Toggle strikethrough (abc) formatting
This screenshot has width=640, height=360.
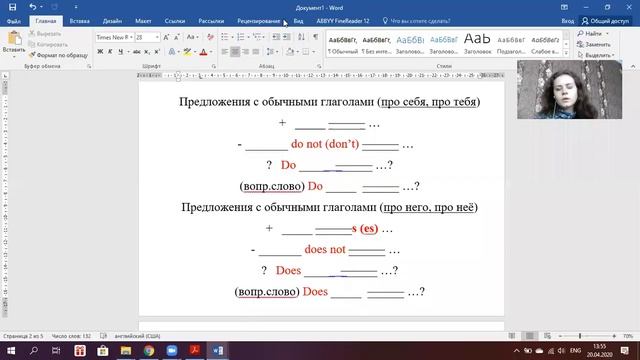click(137, 52)
